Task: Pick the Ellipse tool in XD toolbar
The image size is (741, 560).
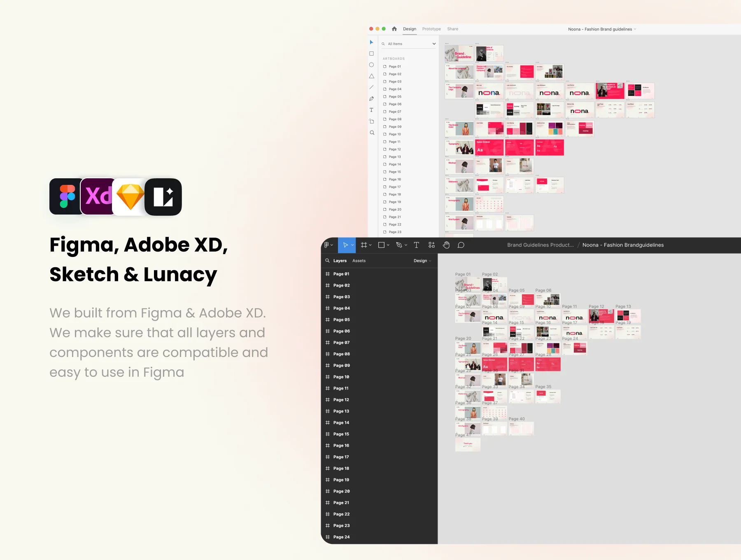Action: [371, 65]
